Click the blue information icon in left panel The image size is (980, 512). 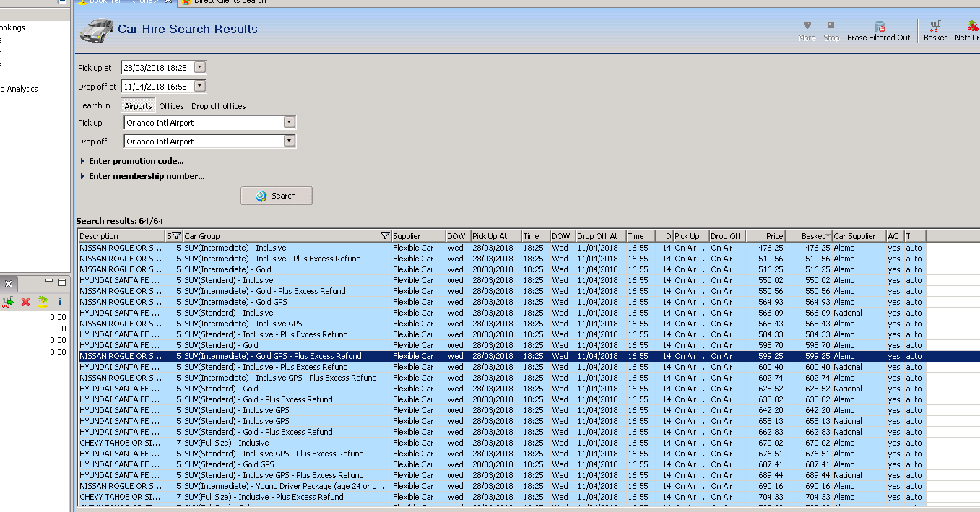pyautogui.click(x=60, y=301)
